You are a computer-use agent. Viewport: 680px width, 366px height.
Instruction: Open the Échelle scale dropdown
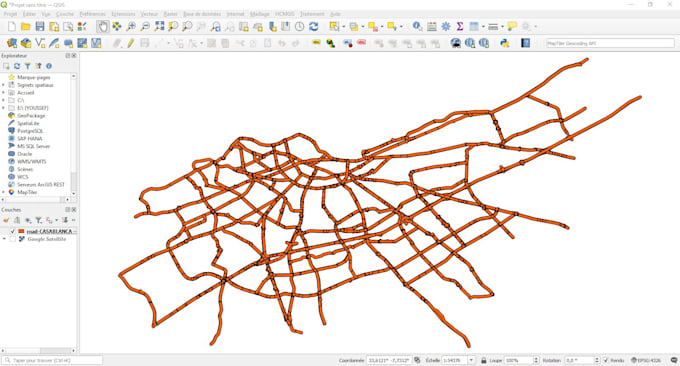(471, 360)
